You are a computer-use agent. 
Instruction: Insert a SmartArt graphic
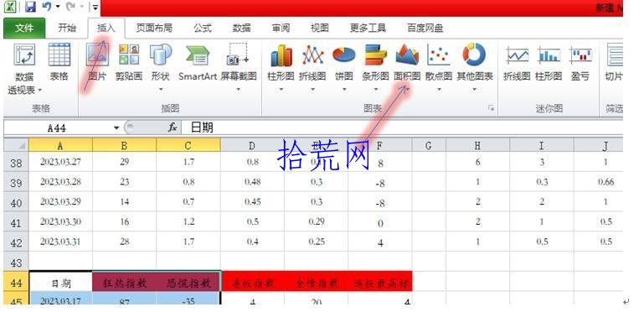click(x=198, y=62)
